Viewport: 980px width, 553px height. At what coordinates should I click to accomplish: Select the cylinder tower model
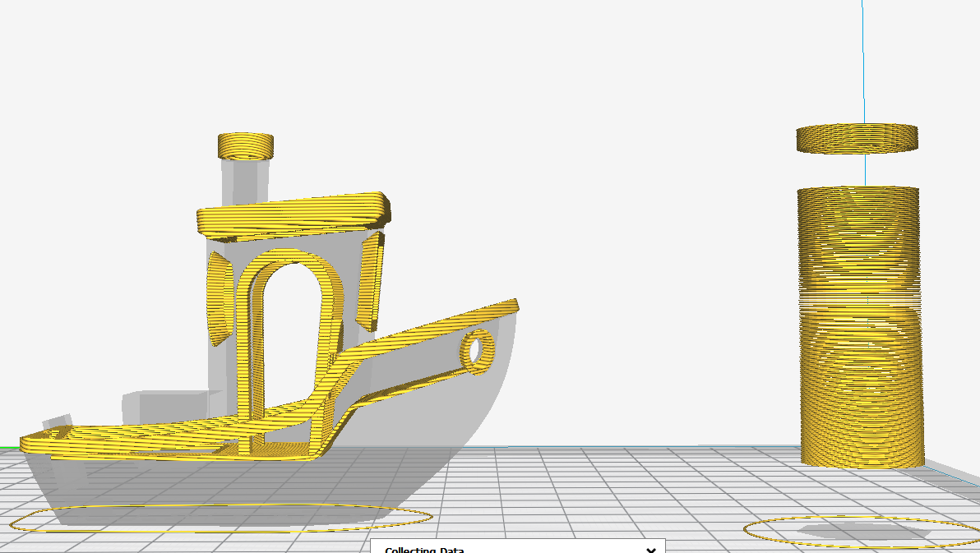click(x=859, y=329)
